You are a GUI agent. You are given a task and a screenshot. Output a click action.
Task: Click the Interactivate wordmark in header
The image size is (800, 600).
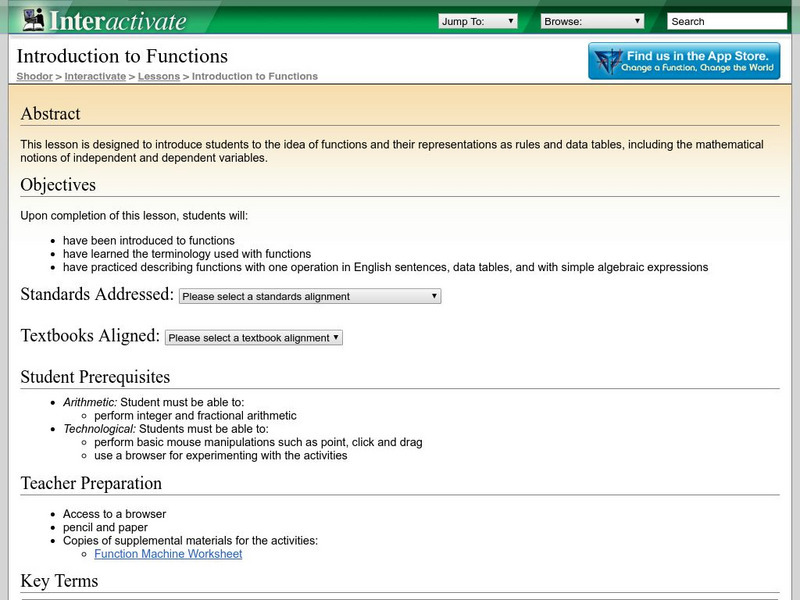tap(118, 21)
